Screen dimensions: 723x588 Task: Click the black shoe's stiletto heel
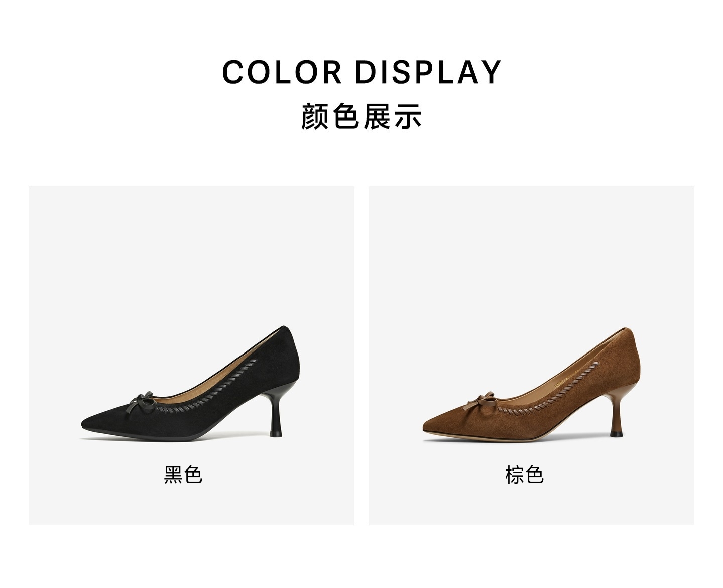tap(277, 412)
